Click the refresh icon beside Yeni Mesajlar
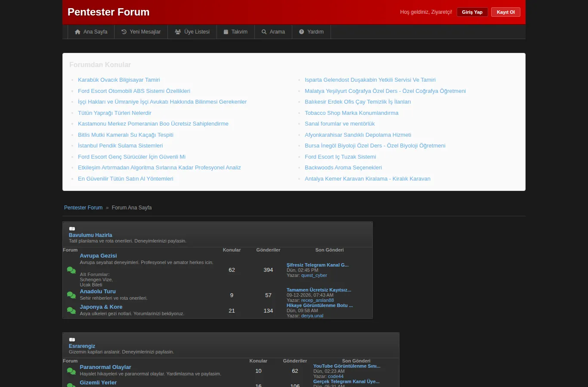This screenshot has width=588, height=387. pos(124,32)
